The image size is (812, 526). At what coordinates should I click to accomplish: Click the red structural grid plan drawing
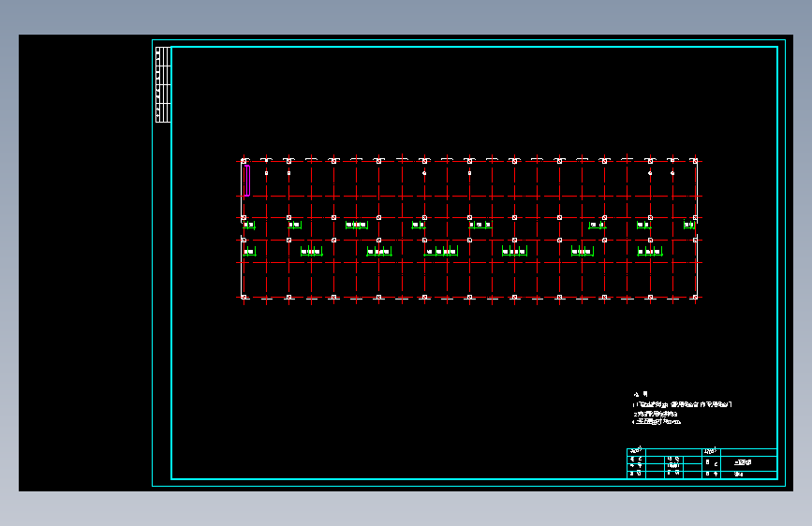coord(469,229)
